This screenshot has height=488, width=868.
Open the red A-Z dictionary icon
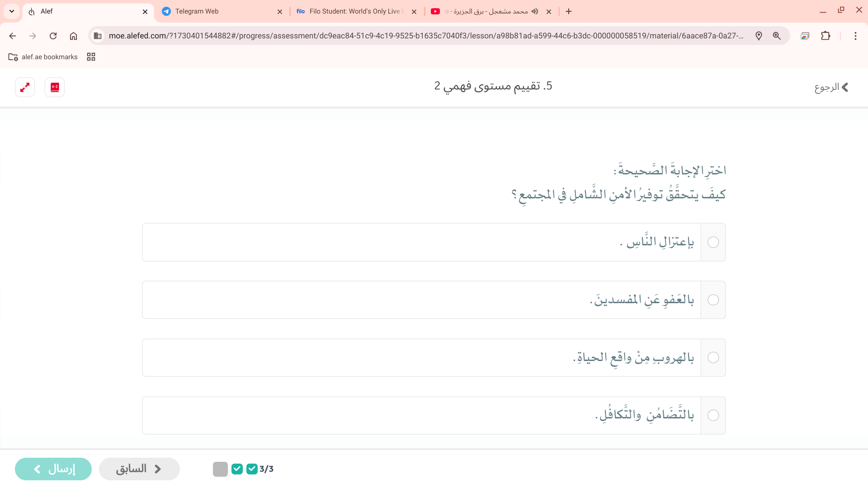coord(55,87)
